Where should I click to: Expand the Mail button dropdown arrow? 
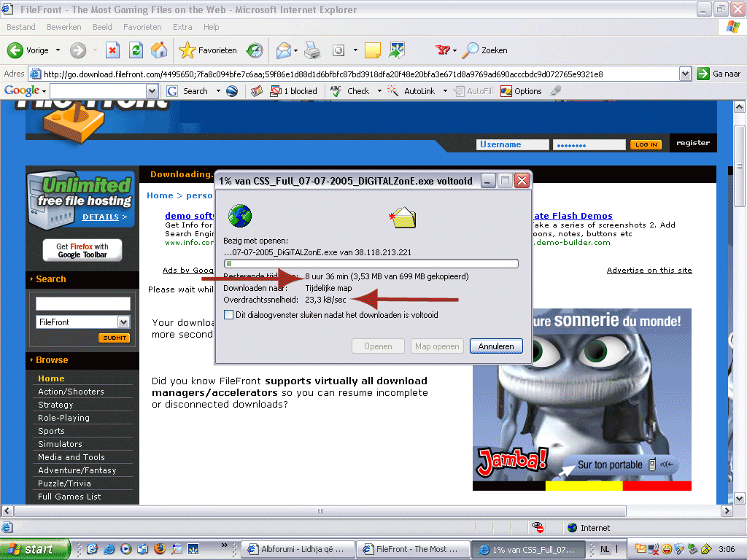296,50
